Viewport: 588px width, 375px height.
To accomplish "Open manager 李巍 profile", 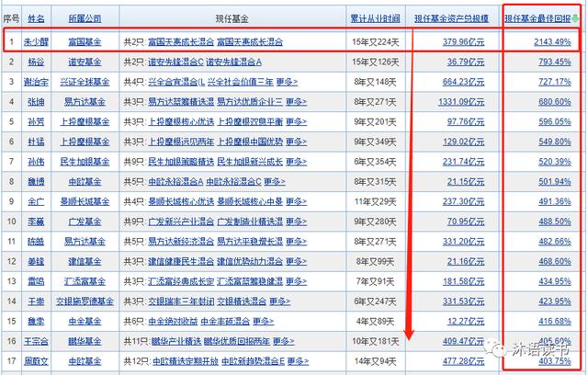I will click(36, 222).
